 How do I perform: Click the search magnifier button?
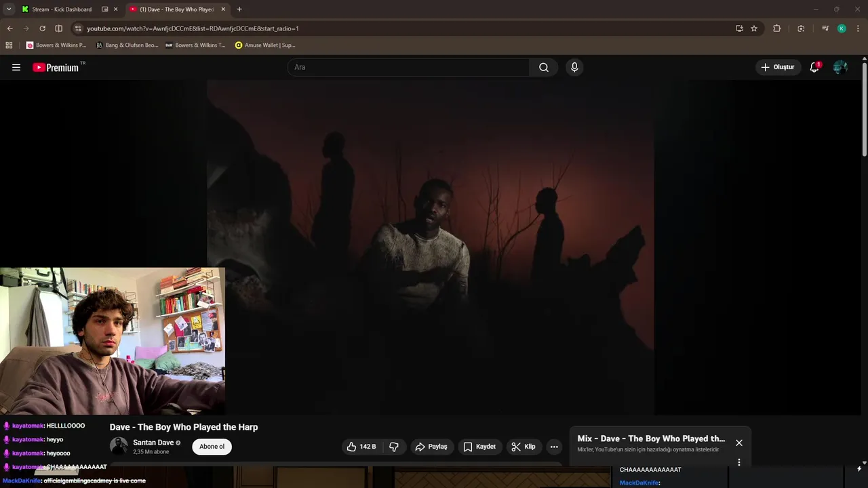point(544,67)
